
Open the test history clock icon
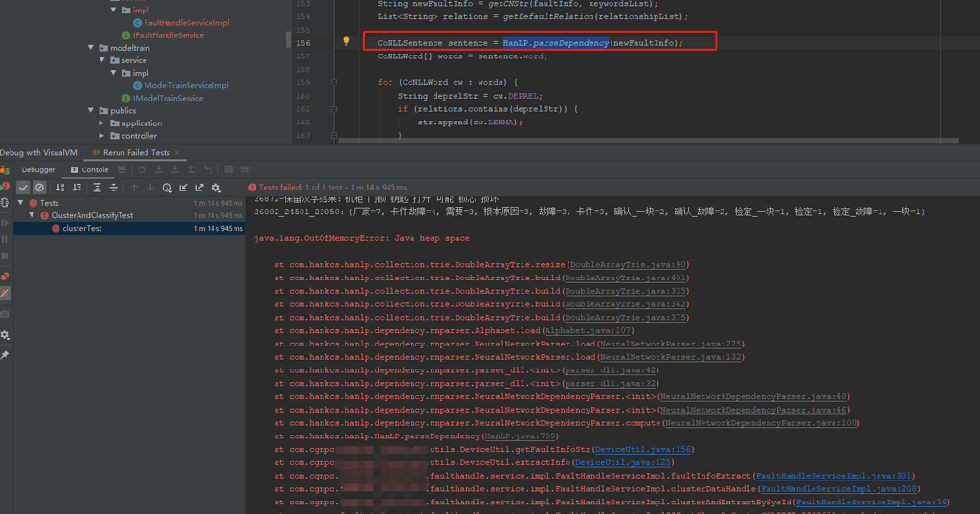coord(167,188)
